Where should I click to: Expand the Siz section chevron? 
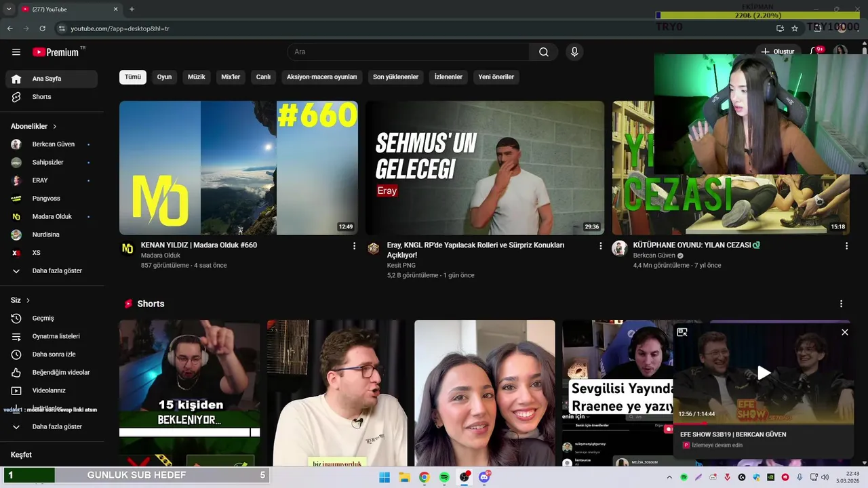tap(28, 300)
